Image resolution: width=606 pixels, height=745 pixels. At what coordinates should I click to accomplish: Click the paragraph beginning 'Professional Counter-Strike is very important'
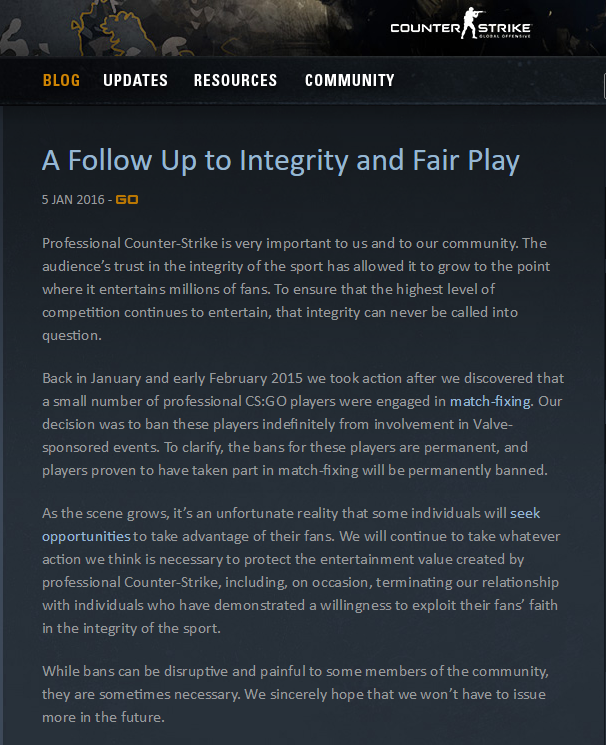click(296, 289)
